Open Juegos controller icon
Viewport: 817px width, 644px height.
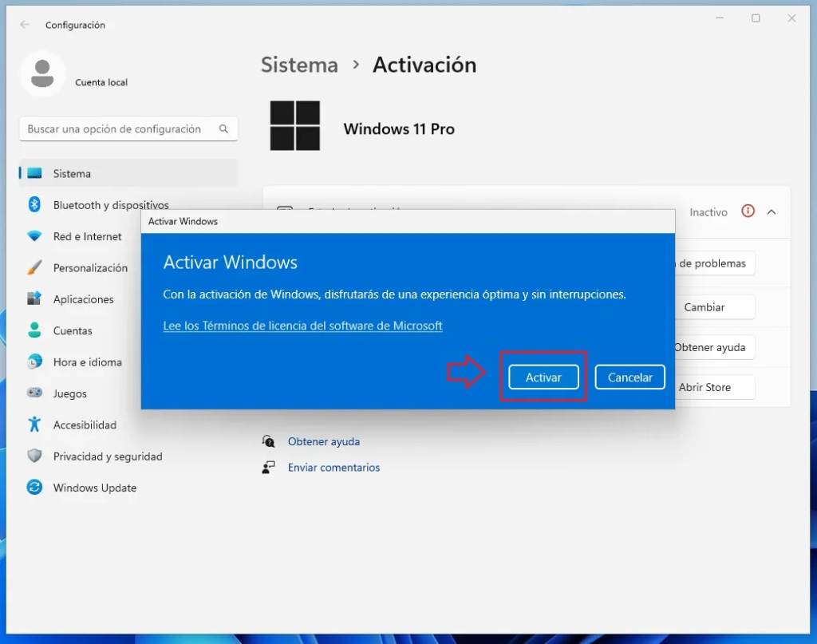point(34,393)
